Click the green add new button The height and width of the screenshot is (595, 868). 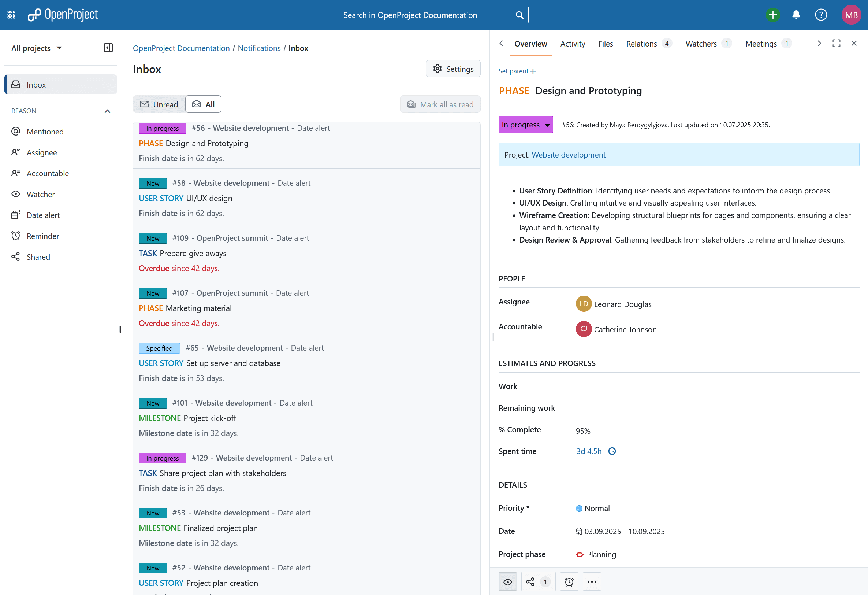pyautogui.click(x=773, y=15)
